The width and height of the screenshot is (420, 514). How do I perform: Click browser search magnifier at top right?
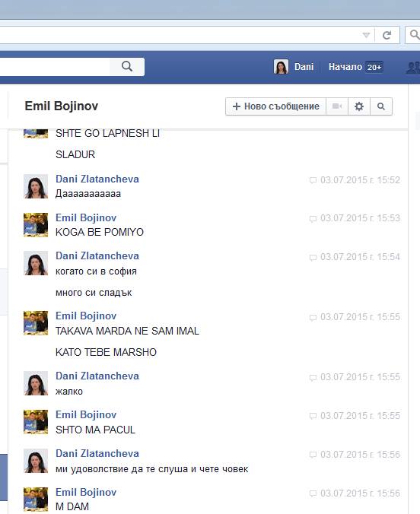(414, 34)
